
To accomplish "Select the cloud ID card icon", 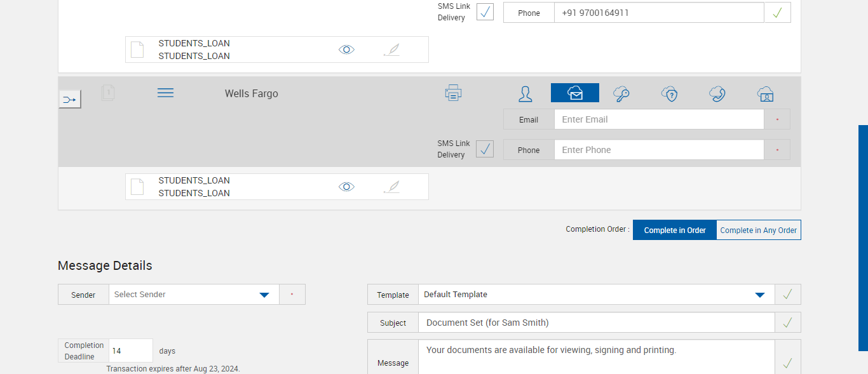I will click(x=765, y=94).
